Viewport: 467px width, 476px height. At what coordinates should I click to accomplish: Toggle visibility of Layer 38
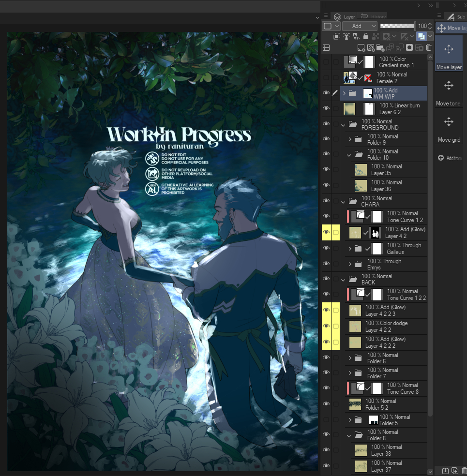[x=326, y=450]
